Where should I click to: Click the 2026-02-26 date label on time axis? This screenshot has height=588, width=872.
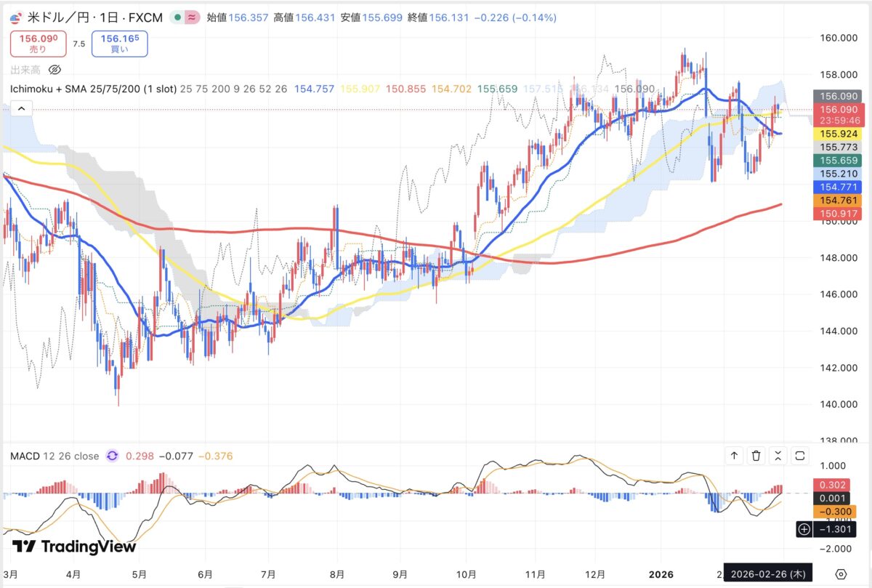click(x=771, y=573)
